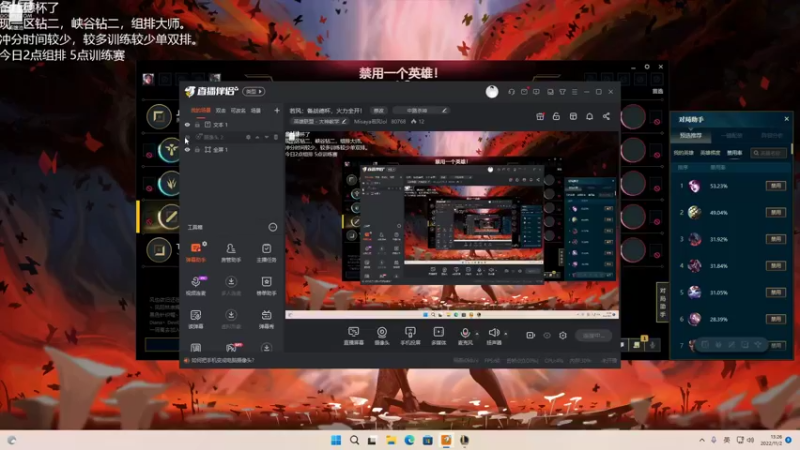The image size is (800, 450).
Task: Select the 英雄热度 tab in 对局助手
Action: (710, 153)
